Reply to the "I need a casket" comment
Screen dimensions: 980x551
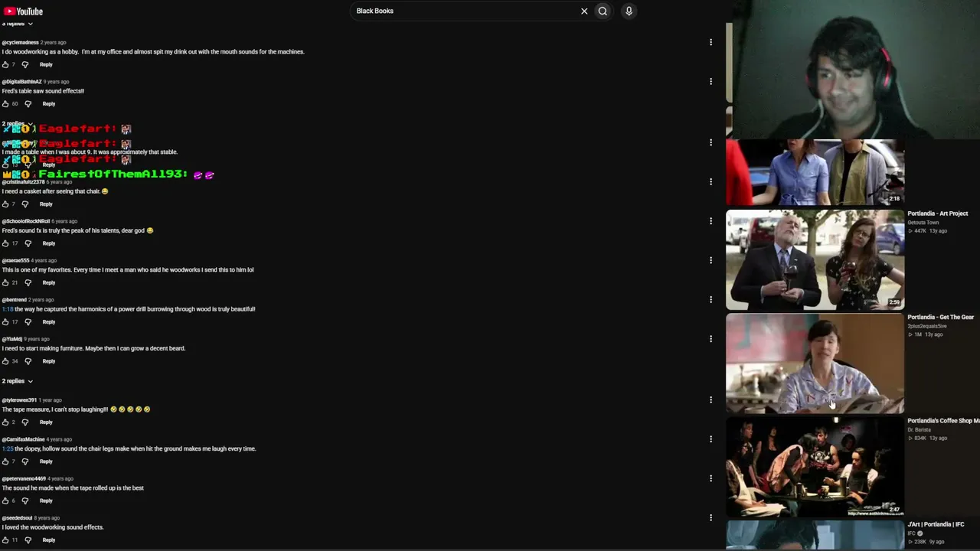[x=46, y=204]
